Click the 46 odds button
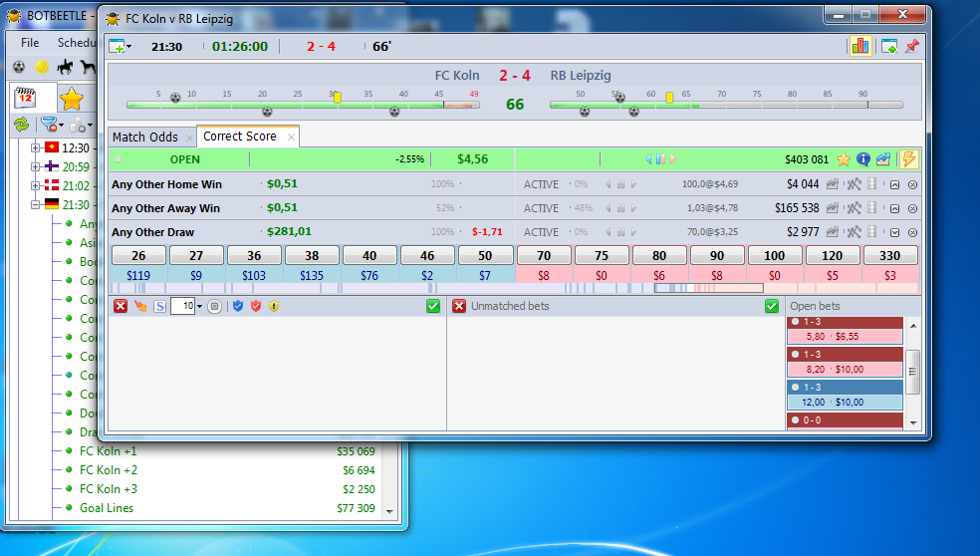Viewport: 980px width, 556px height. (427, 255)
